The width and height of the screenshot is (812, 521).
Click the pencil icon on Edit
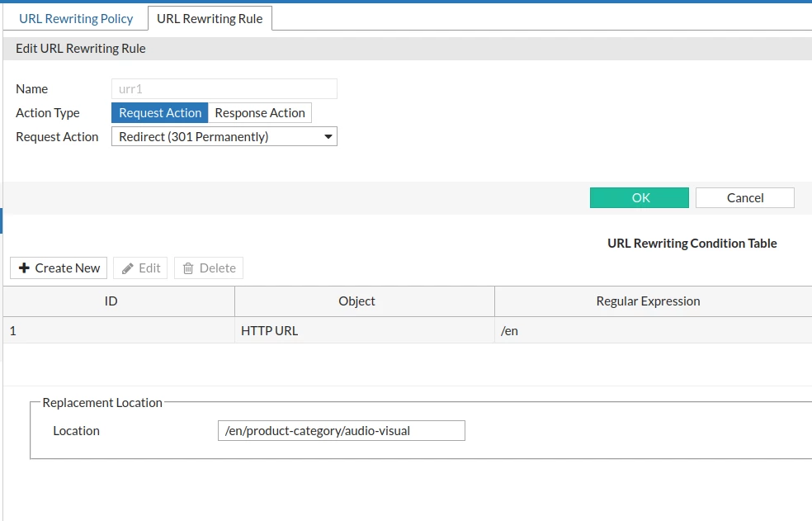click(x=127, y=268)
